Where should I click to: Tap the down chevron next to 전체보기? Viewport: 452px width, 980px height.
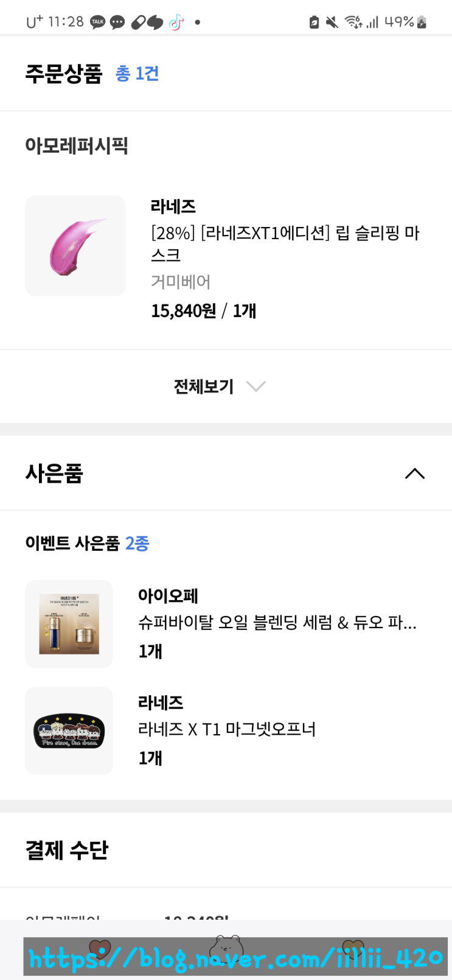[x=256, y=387]
